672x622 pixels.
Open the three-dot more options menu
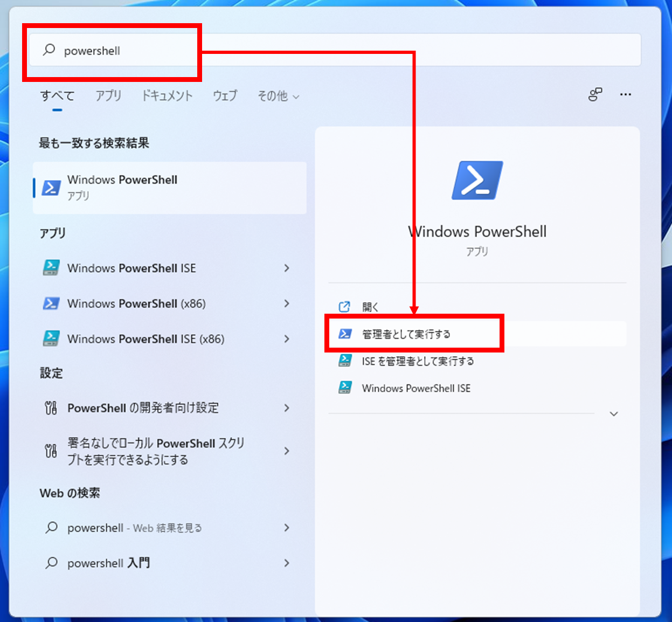625,94
